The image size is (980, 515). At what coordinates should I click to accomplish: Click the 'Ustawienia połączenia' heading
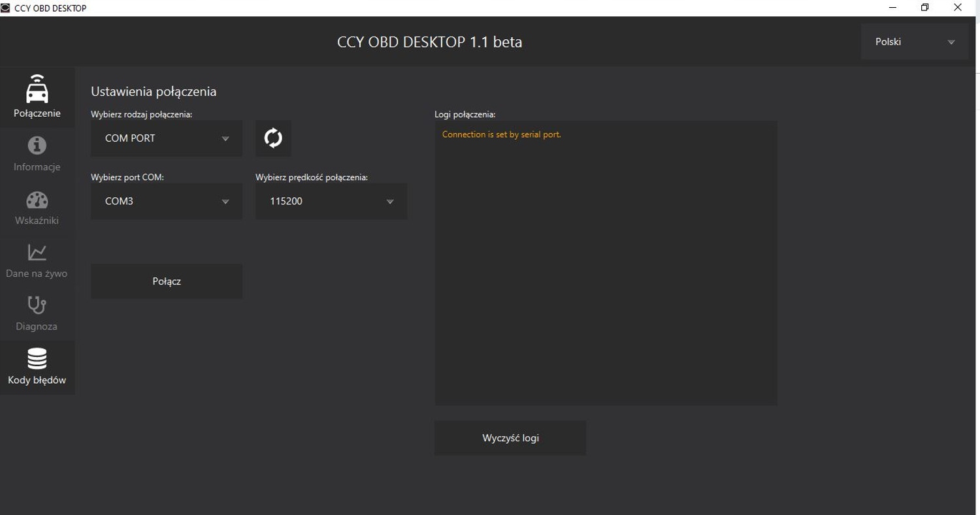tap(154, 91)
